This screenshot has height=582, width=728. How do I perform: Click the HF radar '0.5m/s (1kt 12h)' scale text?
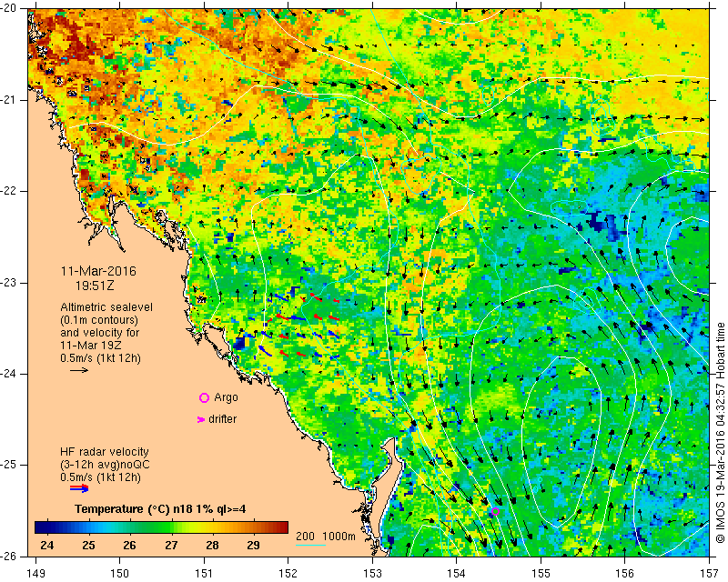click(x=100, y=477)
